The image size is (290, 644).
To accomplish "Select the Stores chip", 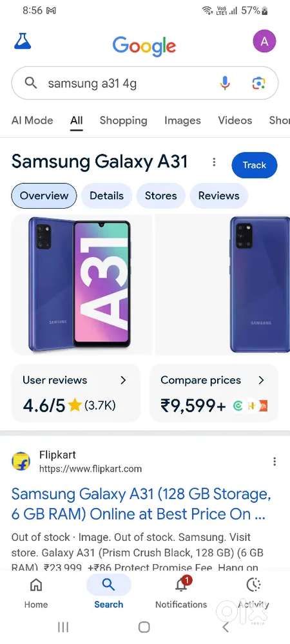I will tap(160, 196).
